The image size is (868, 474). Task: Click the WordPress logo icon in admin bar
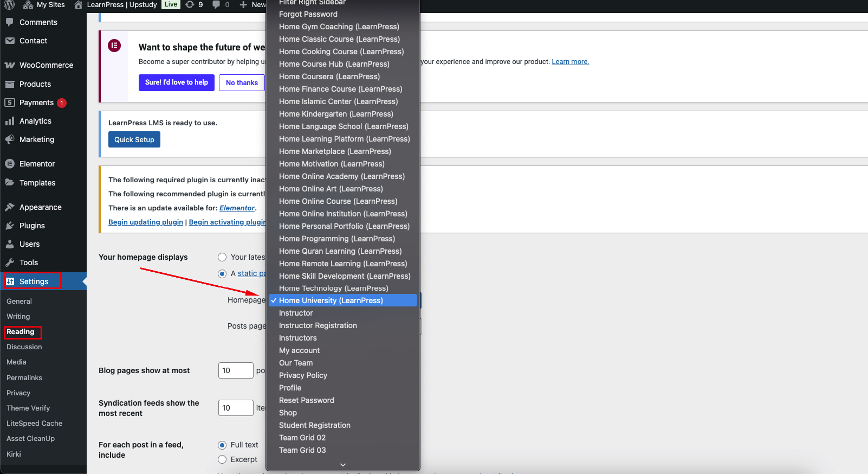click(9, 5)
